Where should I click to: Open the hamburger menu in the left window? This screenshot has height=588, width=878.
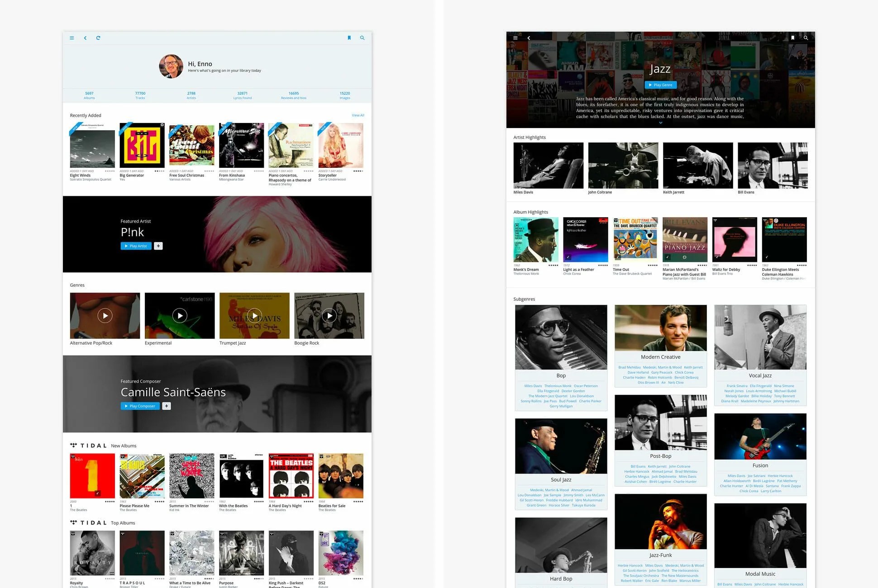click(72, 38)
